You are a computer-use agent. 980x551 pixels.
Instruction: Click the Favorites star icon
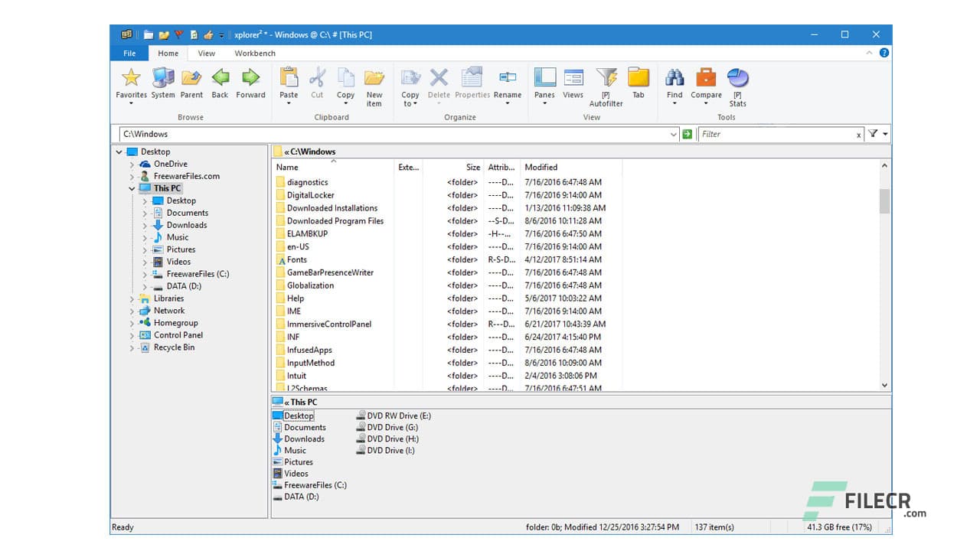click(130, 77)
